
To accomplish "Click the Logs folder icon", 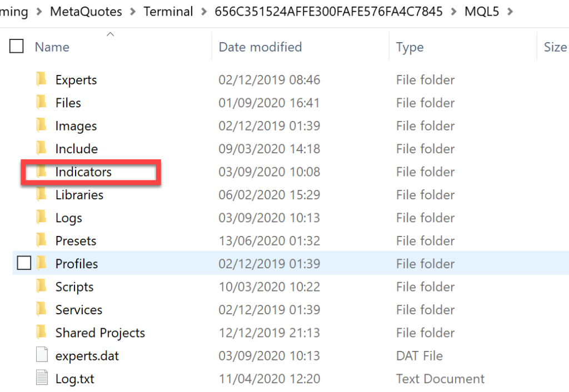I will pyautogui.click(x=41, y=217).
